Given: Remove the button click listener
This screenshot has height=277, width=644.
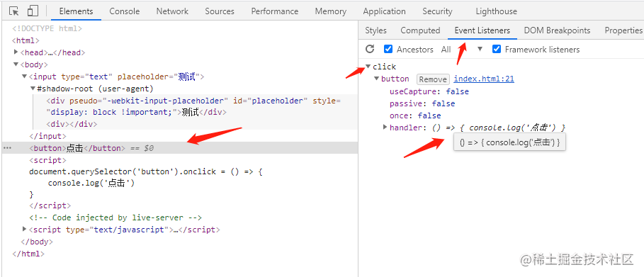Looking at the screenshot, I should [x=433, y=79].
